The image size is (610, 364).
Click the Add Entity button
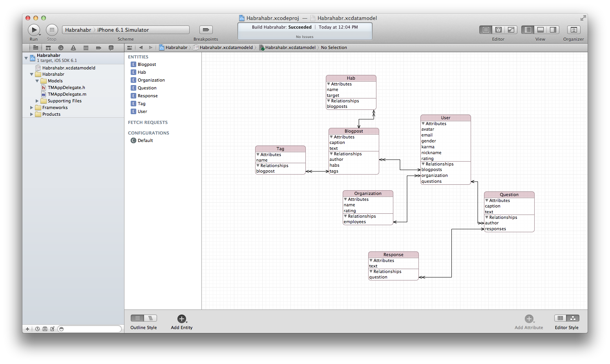click(182, 319)
